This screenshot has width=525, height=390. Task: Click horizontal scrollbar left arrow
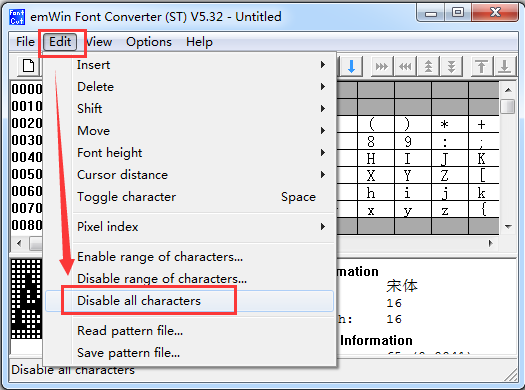point(19,243)
